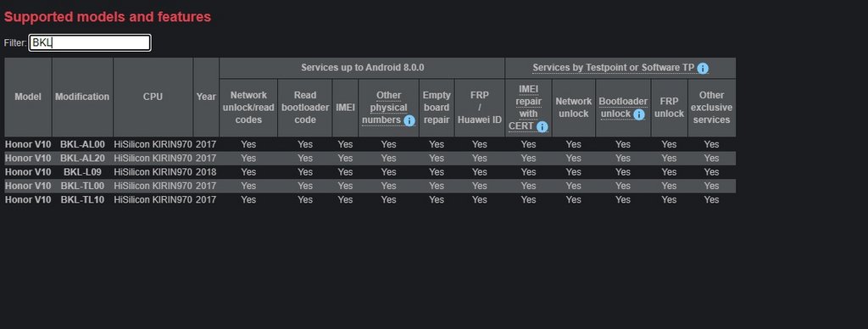Select the BKL-AL00 modification cell
Image resolution: width=868 pixels, height=329 pixels.
click(x=82, y=144)
